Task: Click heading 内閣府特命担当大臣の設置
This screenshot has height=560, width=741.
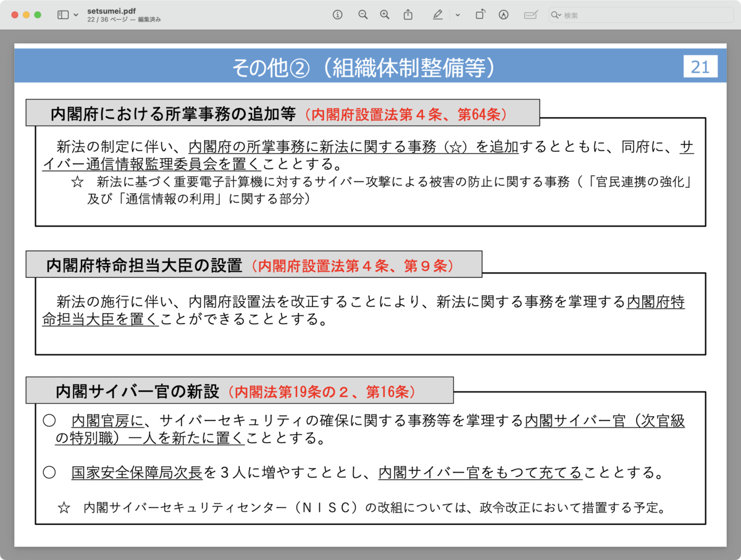Action: pyautogui.click(x=144, y=266)
